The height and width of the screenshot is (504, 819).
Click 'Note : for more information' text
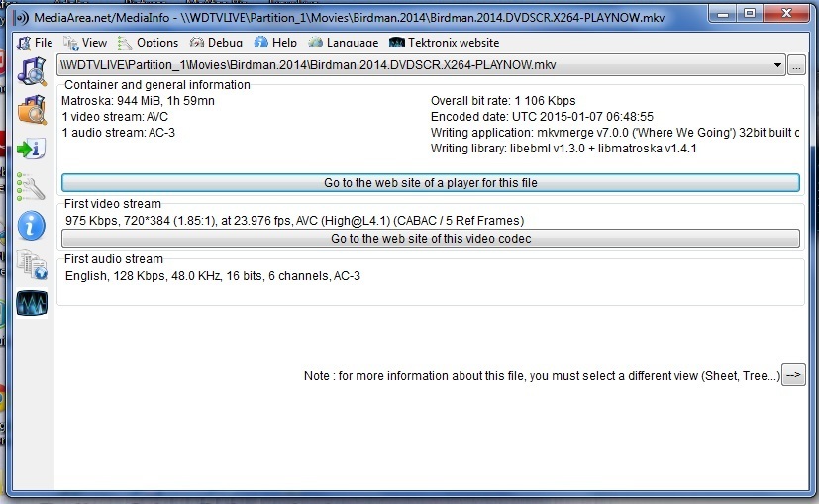pos(542,376)
